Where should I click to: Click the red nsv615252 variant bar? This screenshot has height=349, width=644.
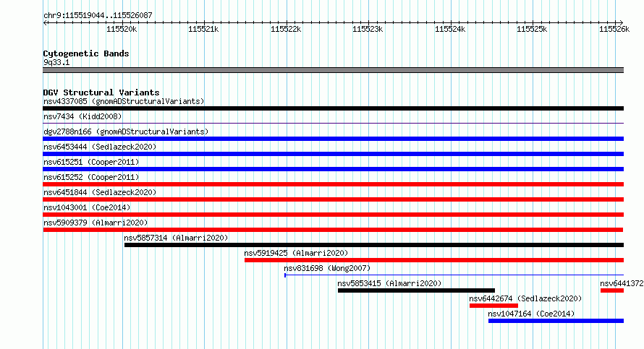333,184
